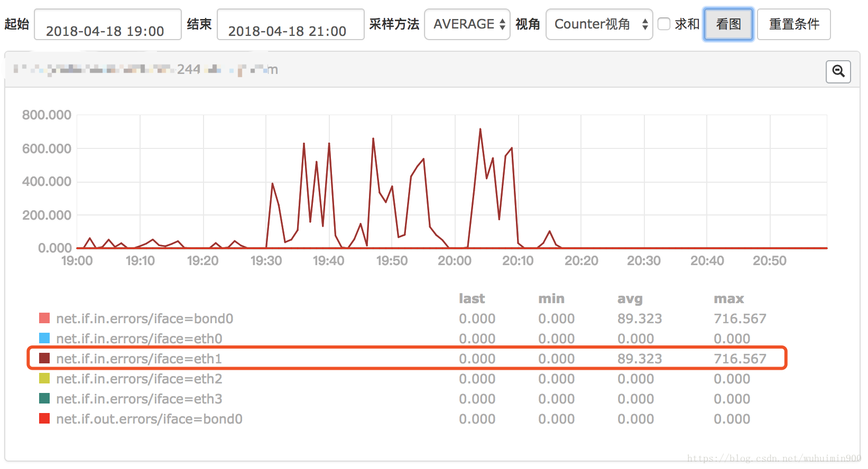This screenshot has width=868, height=469.
Task: Open the Counter视角 view dropdown
Action: [x=599, y=24]
